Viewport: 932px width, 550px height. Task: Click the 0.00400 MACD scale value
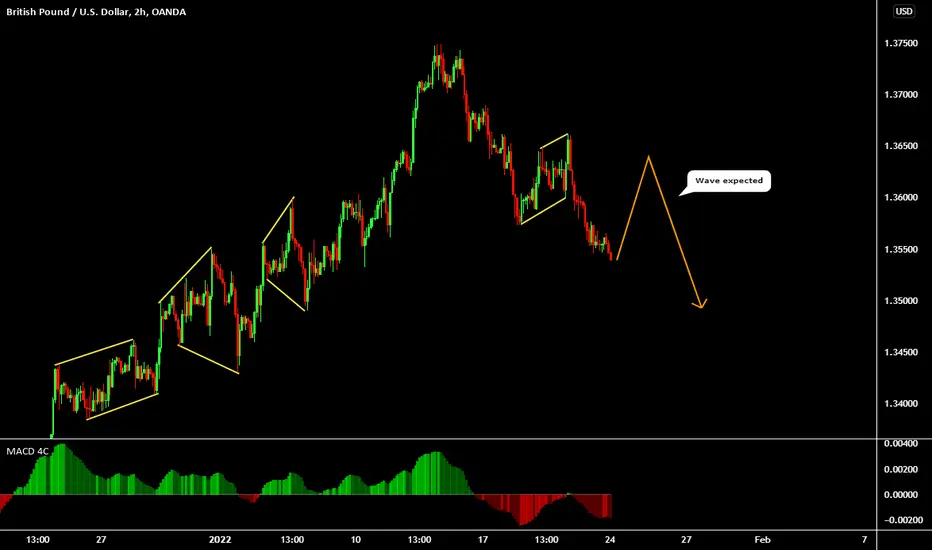coord(901,444)
